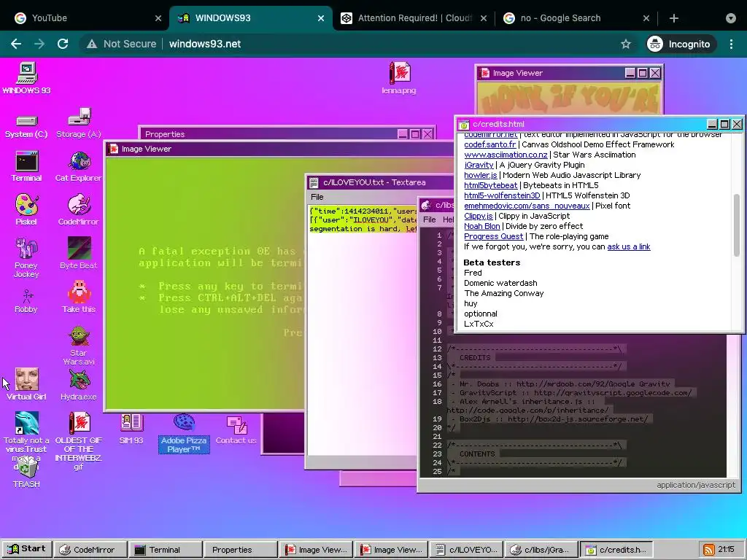Screen dimensions: 747x560
Task: Click the Not Secure site warning
Action: pos(122,44)
